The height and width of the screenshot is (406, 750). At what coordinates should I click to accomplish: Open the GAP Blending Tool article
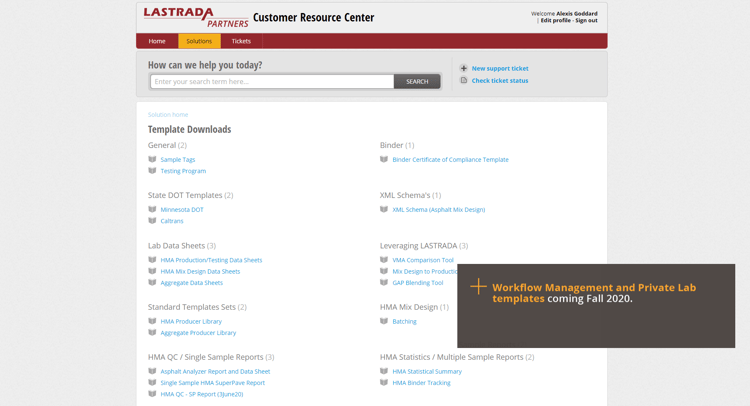click(x=418, y=283)
